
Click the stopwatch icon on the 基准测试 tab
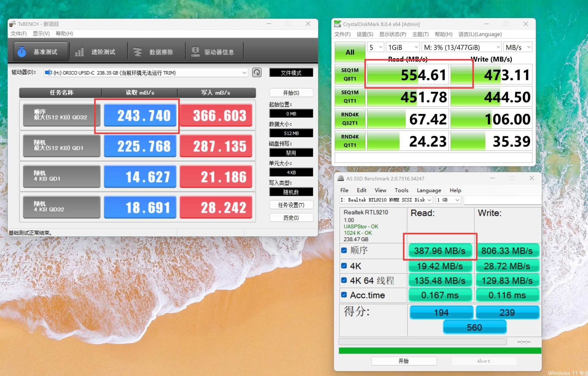(x=21, y=52)
